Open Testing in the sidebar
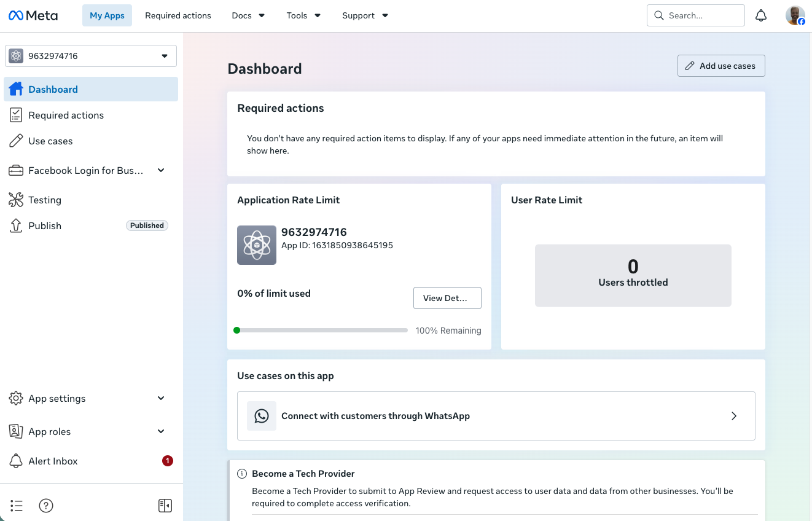812x521 pixels. click(91, 200)
